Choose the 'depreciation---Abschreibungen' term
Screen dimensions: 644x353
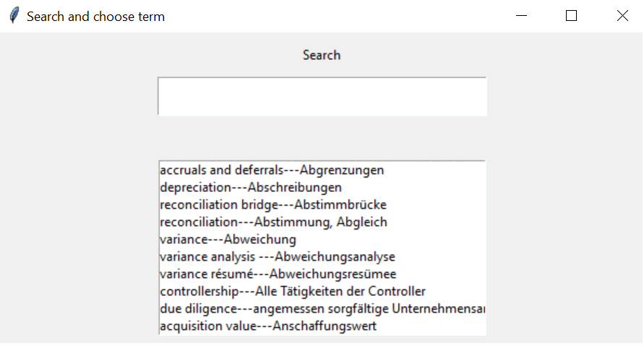[251, 188]
